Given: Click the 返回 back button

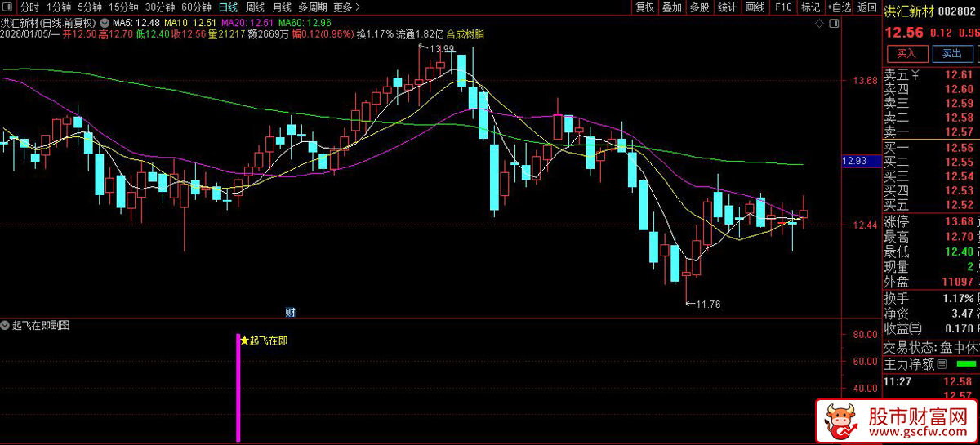Looking at the screenshot, I should click(x=866, y=7).
